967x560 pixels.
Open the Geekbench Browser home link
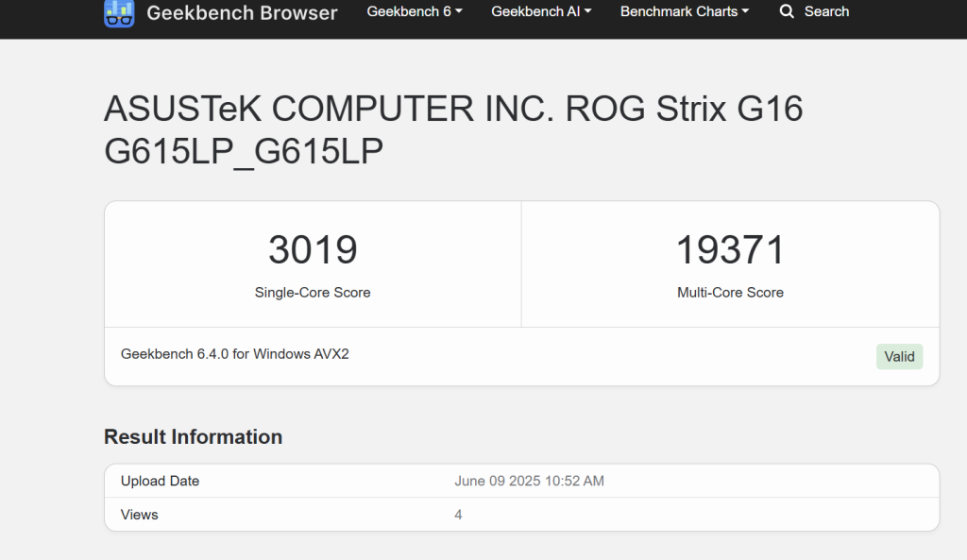[220, 12]
